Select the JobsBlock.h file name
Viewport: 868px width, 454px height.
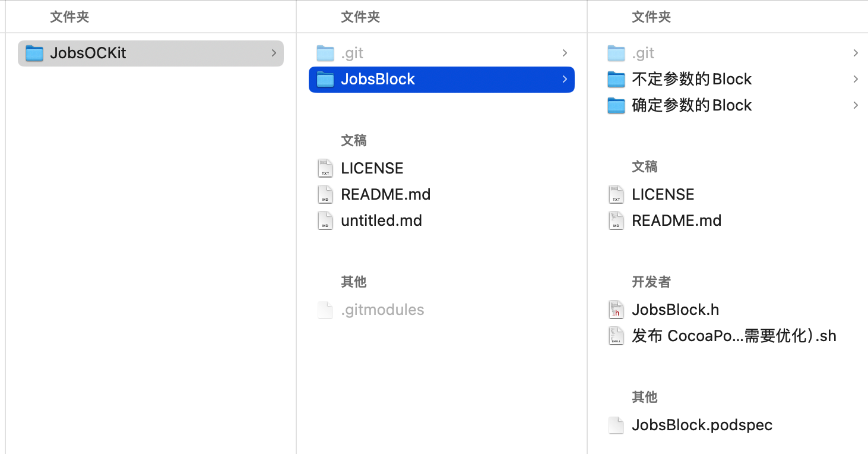click(x=676, y=310)
